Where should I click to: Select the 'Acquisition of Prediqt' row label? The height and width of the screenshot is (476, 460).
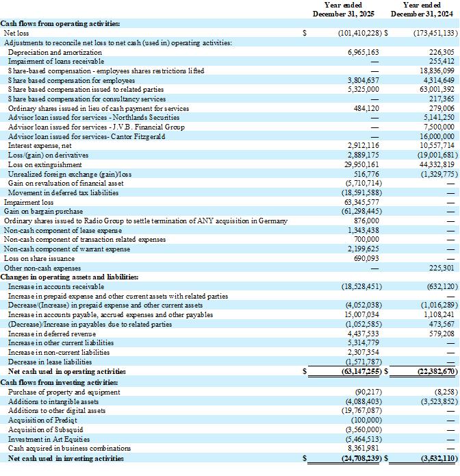pos(41,418)
